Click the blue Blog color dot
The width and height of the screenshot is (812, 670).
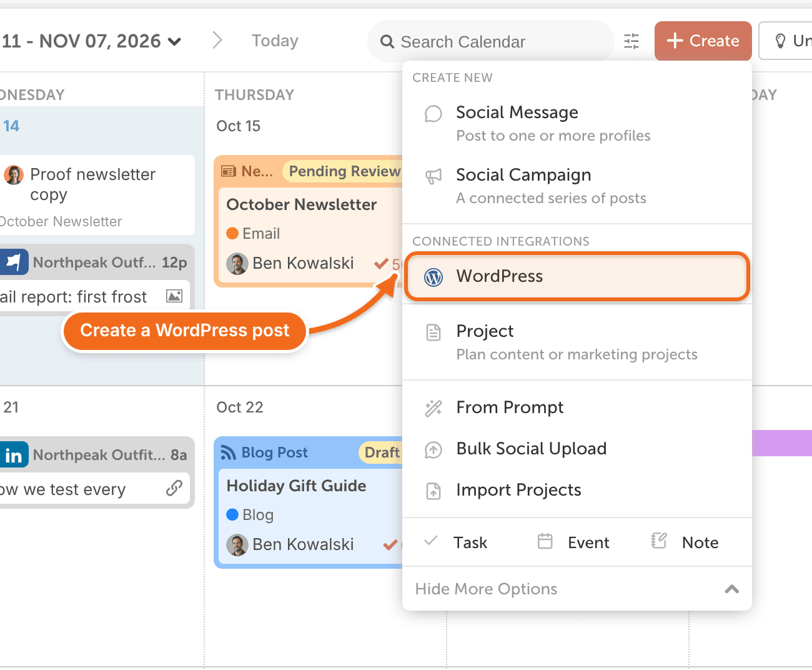coord(232,514)
